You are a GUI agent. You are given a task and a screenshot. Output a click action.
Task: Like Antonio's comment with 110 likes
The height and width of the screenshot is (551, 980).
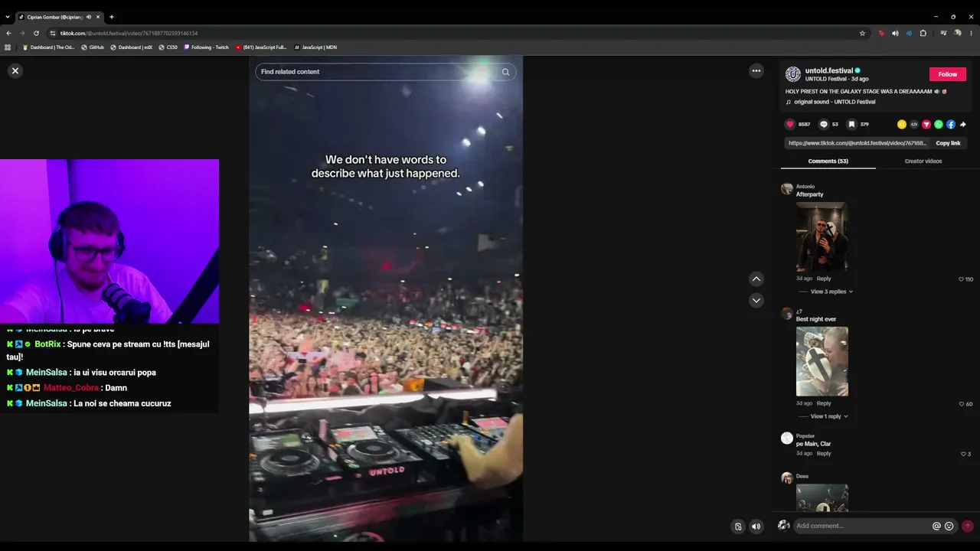click(x=962, y=279)
